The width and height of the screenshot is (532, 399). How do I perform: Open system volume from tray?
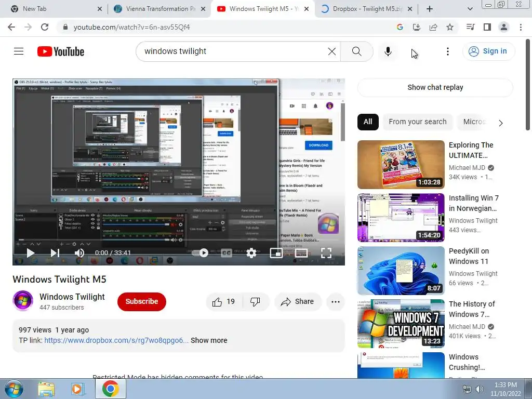pyautogui.click(x=480, y=389)
